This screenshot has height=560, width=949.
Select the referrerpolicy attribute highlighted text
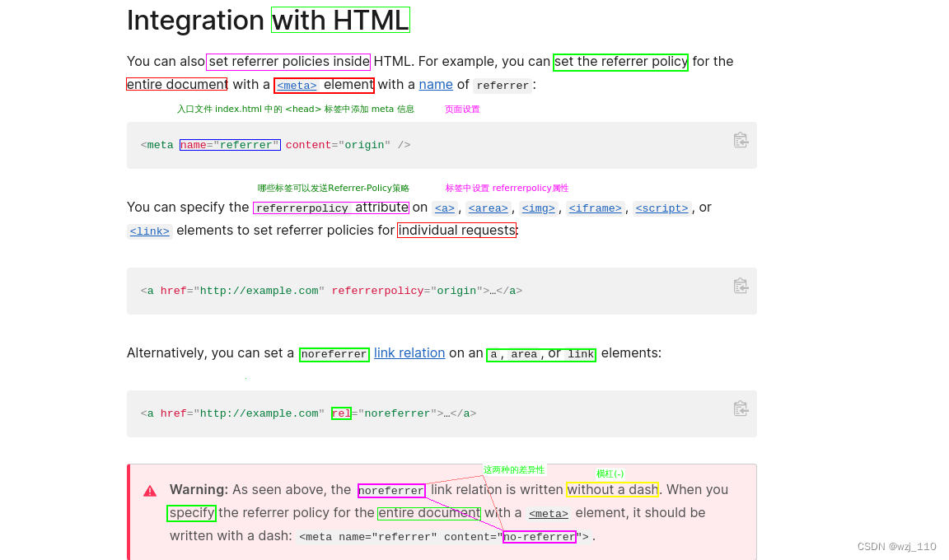pyautogui.click(x=330, y=207)
